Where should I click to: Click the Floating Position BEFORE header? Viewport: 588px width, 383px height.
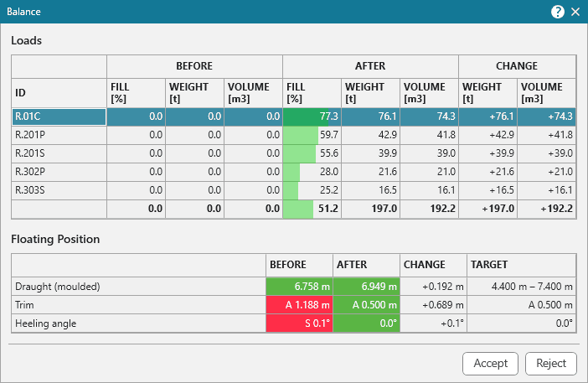(x=299, y=265)
